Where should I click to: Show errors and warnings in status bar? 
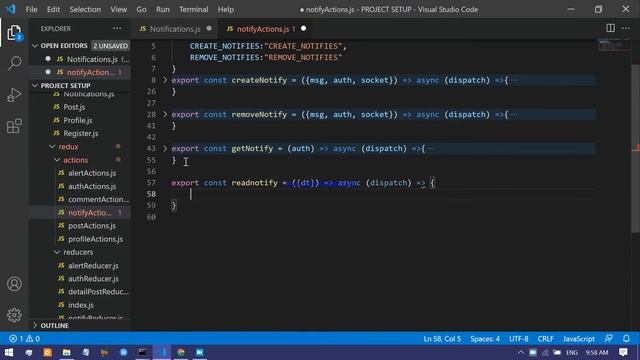click(24, 338)
